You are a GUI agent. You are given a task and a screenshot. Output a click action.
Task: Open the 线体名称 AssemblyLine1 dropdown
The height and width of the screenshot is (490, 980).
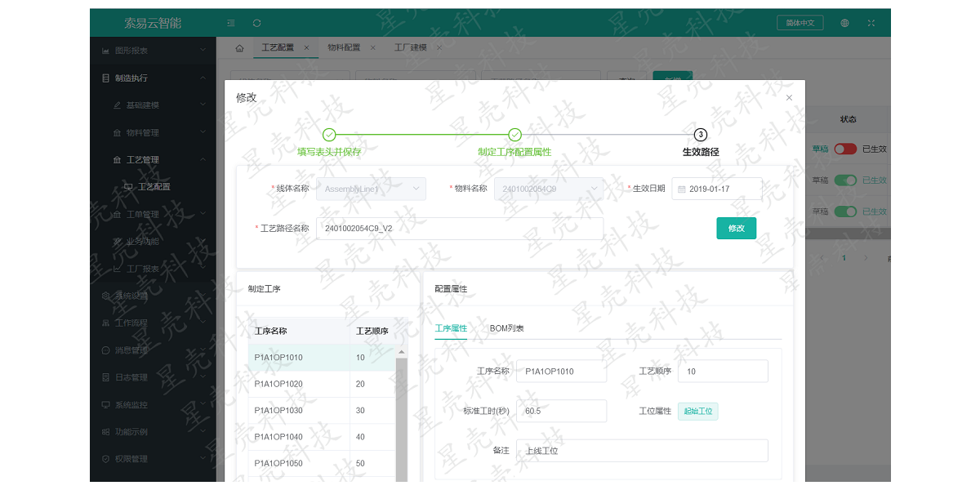tap(371, 189)
